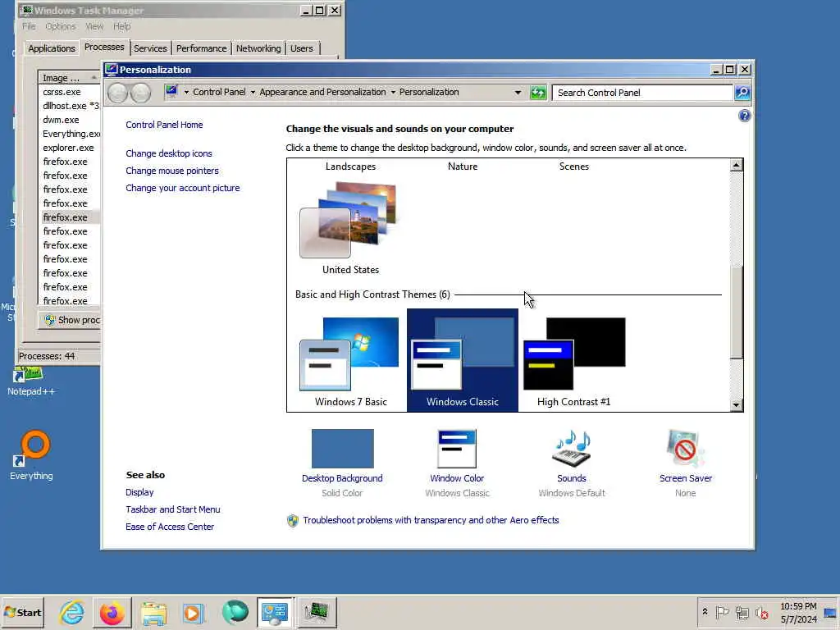
Task: Open the Everything desktop shortcut
Action: (31, 454)
